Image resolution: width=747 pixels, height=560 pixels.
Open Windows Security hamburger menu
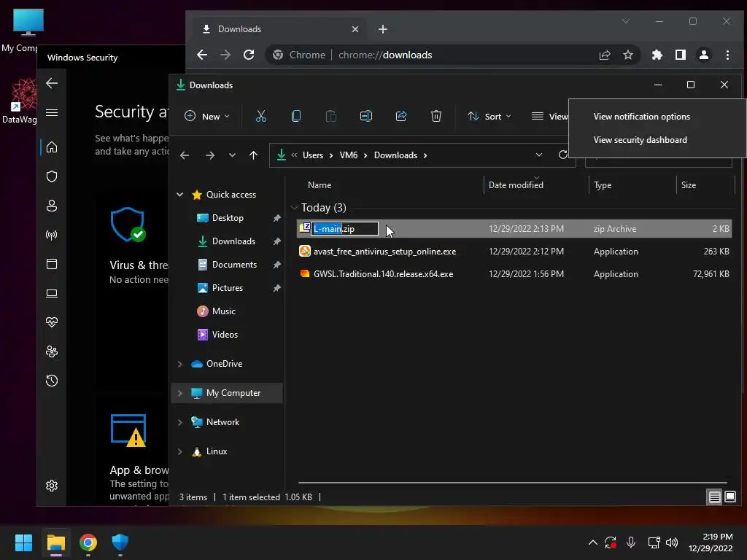(52, 112)
